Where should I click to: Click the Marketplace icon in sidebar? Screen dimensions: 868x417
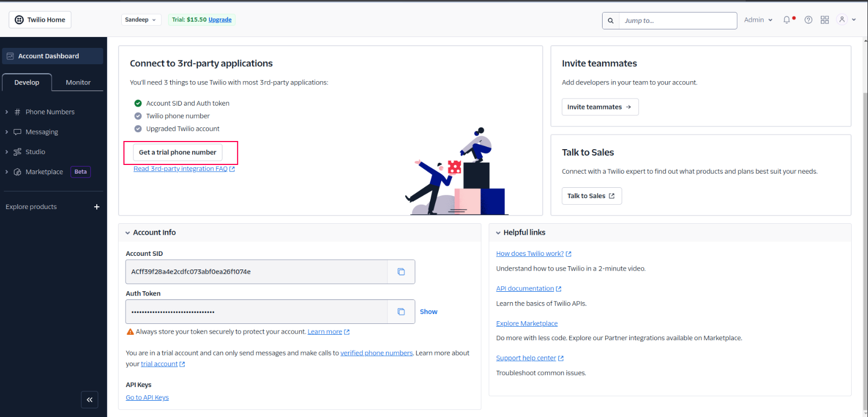(17, 172)
